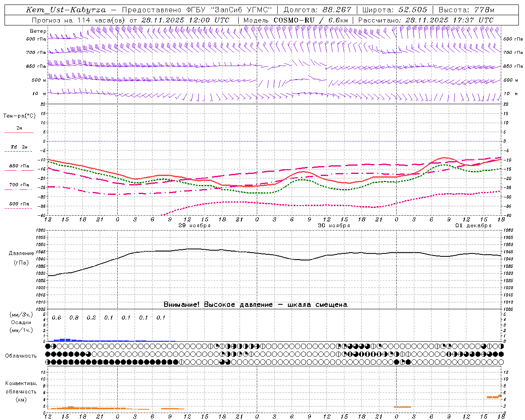Click the Ветер label of the wind panel
This screenshot has height=420, width=525.
[38, 31]
